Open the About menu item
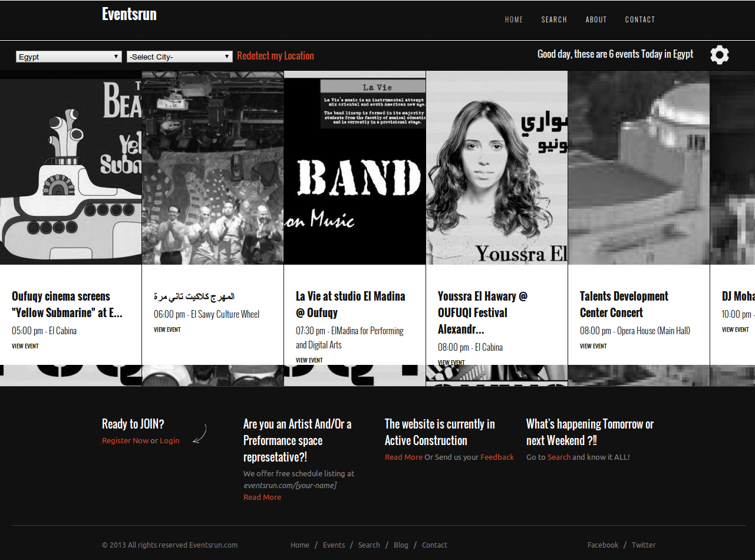755x560 pixels. point(596,19)
